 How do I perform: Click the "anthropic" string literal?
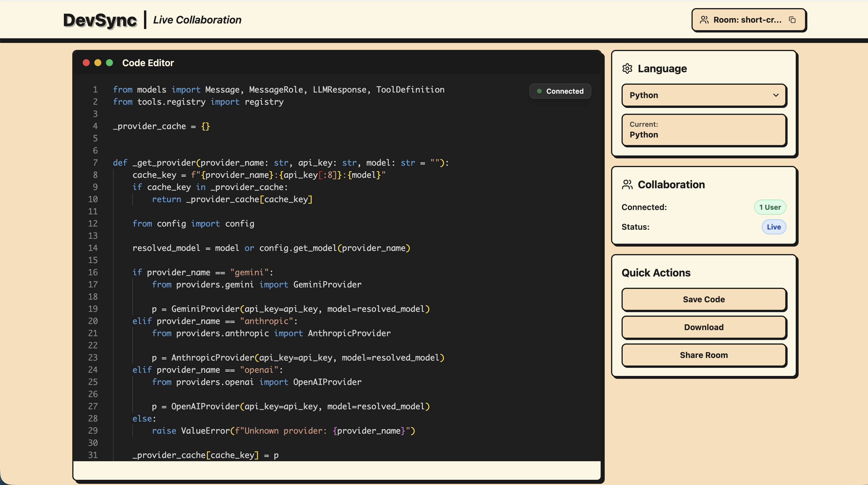[266, 321]
